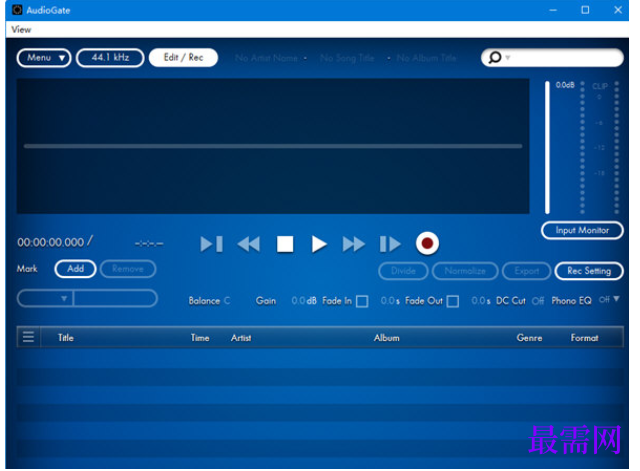Minimize the AudioGate window
Image resolution: width=640 pixels, height=471 pixels.
(553, 10)
